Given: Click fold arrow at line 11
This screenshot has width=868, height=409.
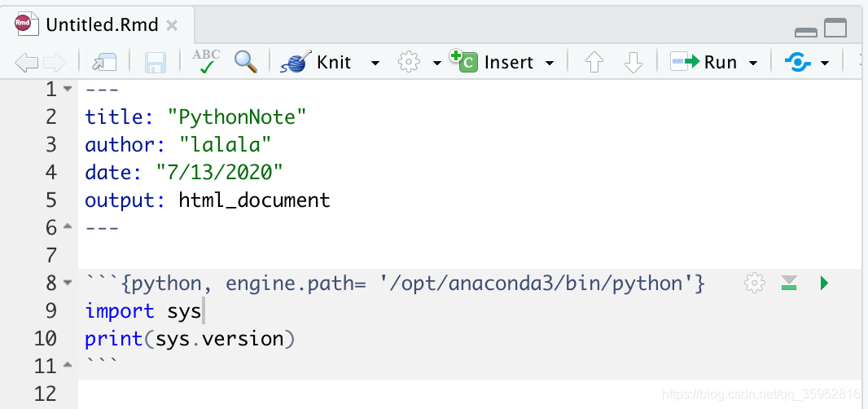Looking at the screenshot, I should [x=68, y=365].
